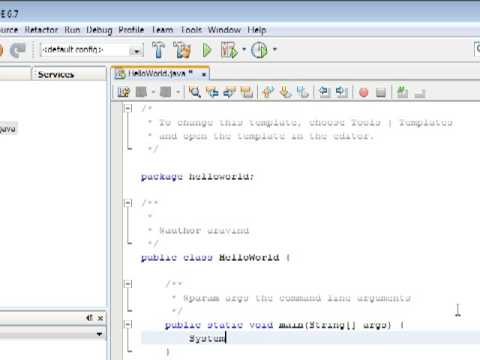
Task: Click Find Selection magnifier icon
Action: pyautogui.click(x=195, y=92)
